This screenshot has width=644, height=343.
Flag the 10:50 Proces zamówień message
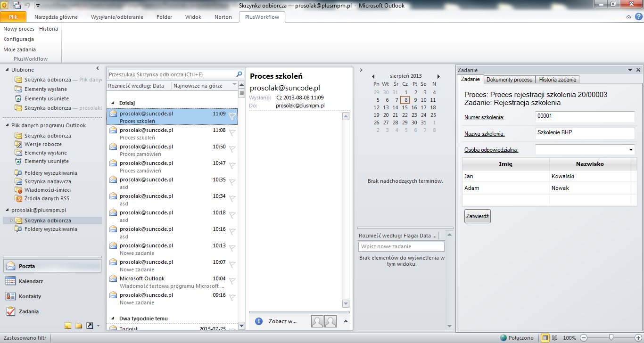pyautogui.click(x=232, y=148)
